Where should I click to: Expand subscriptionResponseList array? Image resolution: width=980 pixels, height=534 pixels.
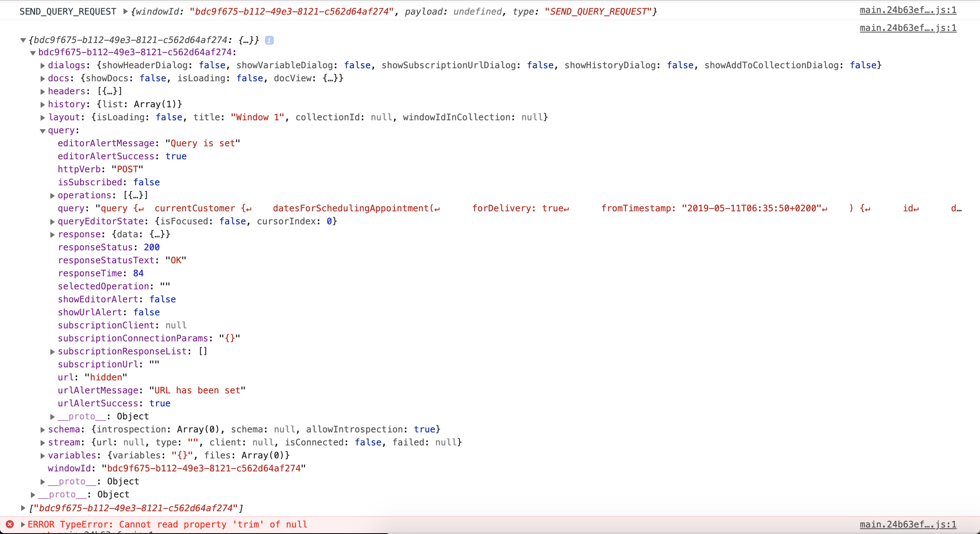(x=52, y=352)
